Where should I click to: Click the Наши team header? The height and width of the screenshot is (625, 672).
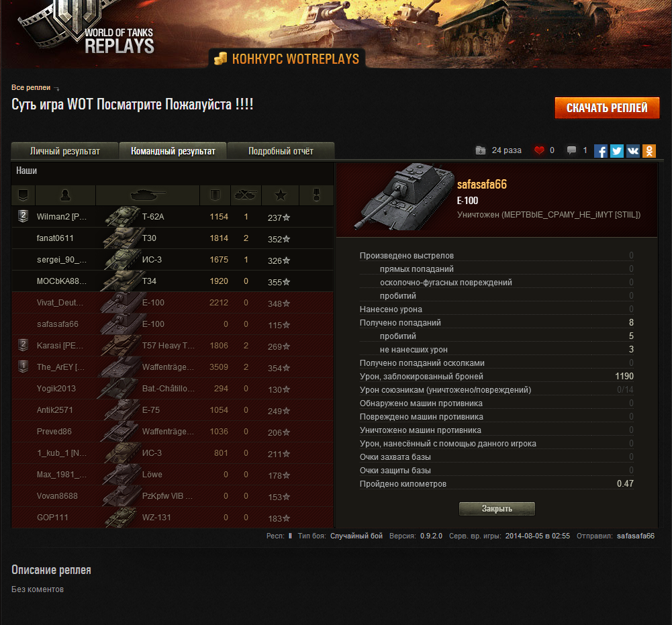[27, 171]
